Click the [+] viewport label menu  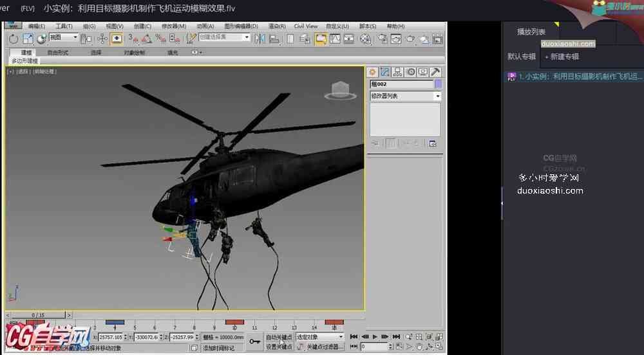pos(10,71)
